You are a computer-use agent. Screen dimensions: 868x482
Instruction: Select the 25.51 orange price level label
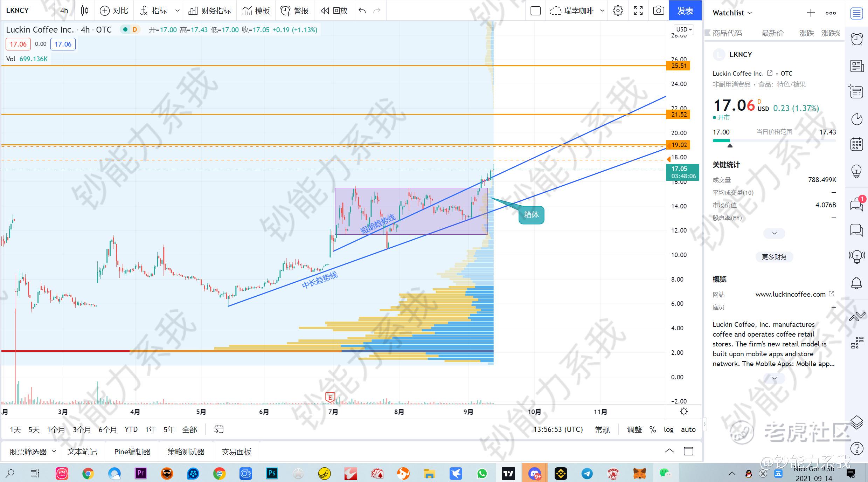(x=679, y=66)
